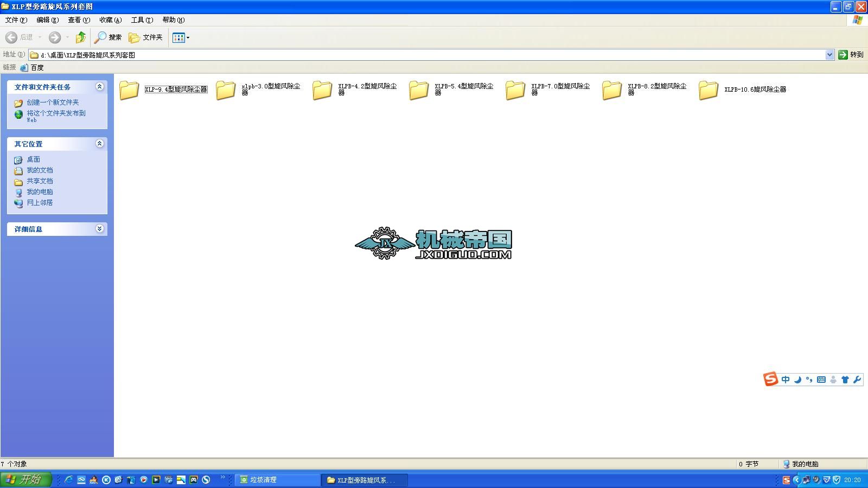Click 我的电脑 zone in status bar
Viewport: 868px width, 488px height.
[x=801, y=464]
